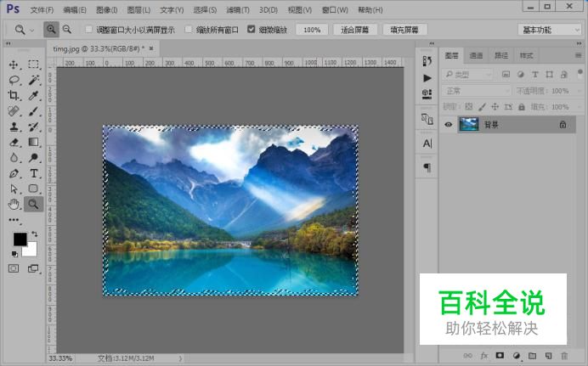Select the Brush tool

(x=33, y=111)
